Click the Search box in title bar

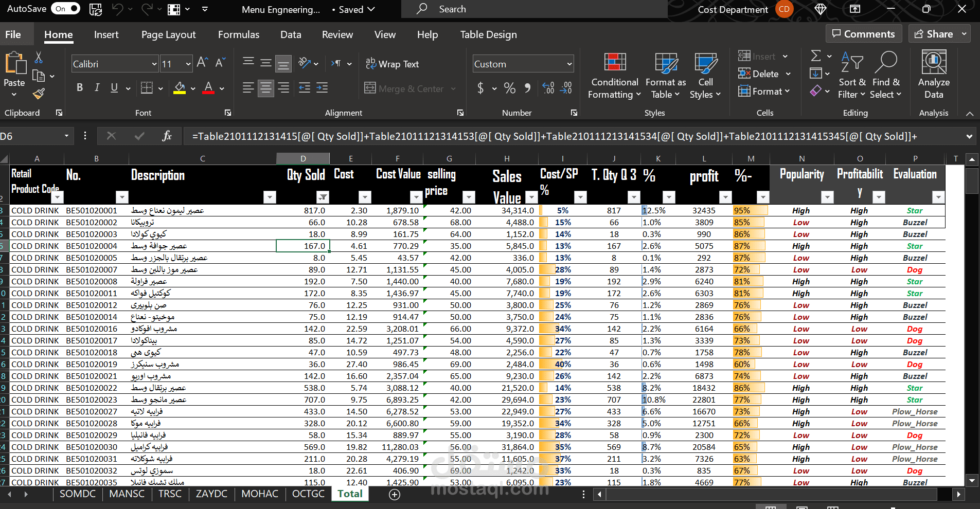pos(534,9)
